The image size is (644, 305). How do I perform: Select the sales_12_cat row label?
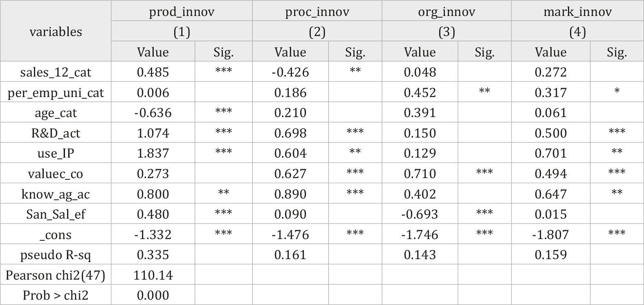[x=56, y=72]
